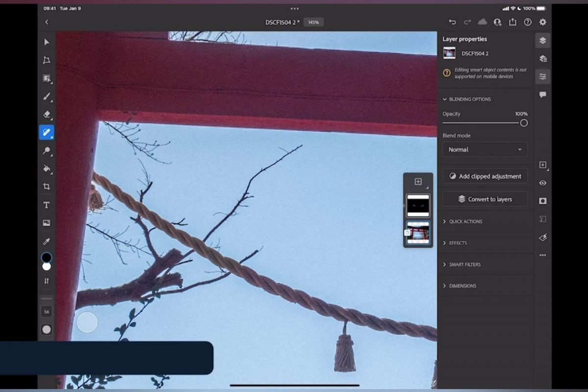Tap the 09:41 clock in status bar
Image resolution: width=588 pixels, height=392 pixels.
point(49,8)
